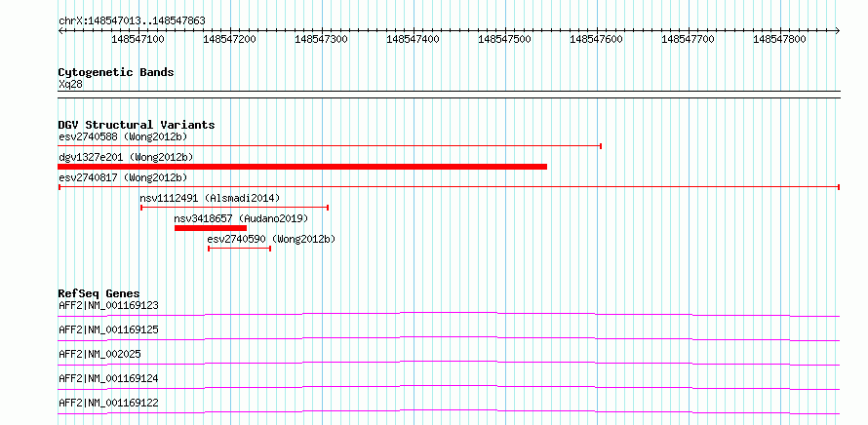Click the chrX:148547013..148547863 region label
Image resolution: width=868 pixels, height=425 pixels.
(132, 20)
